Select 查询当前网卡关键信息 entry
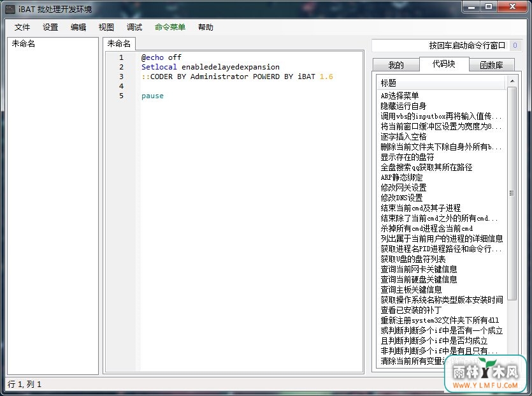Screen dimensions: 532x396 click(x=419, y=269)
